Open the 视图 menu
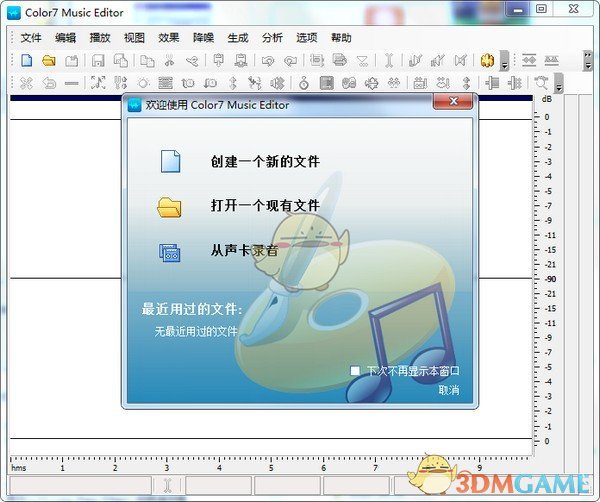Screen dimensions: 600x502 [x=134, y=37]
